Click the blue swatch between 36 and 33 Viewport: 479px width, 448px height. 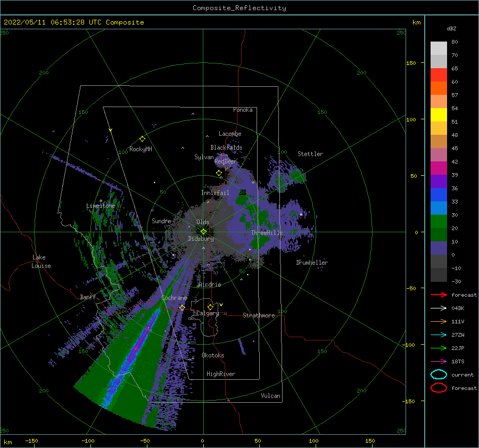pyautogui.click(x=439, y=195)
